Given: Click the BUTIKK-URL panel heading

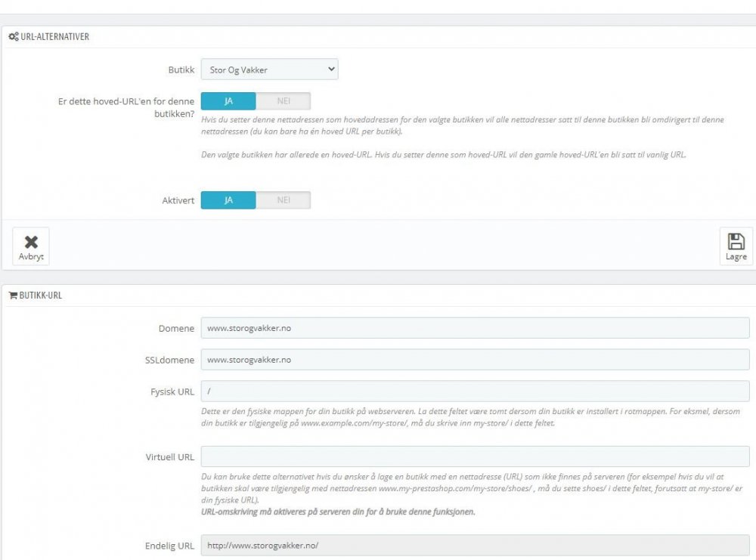Looking at the screenshot, I should 41,295.
